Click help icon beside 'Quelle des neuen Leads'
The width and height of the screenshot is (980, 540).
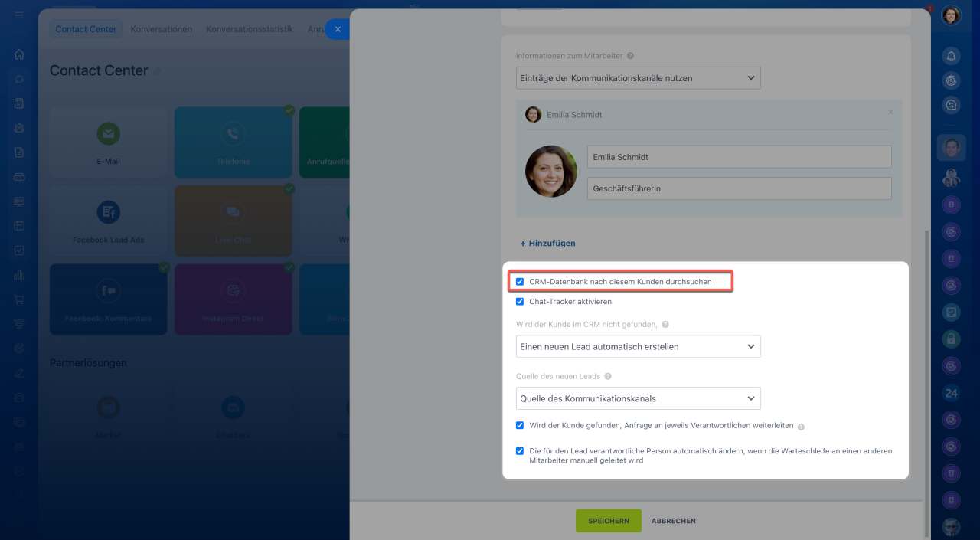coord(608,377)
